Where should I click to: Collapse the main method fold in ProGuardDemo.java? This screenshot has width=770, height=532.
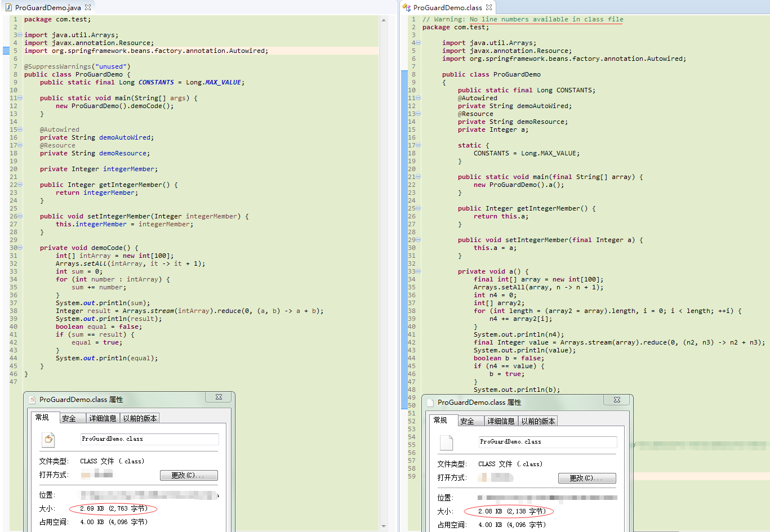point(21,98)
